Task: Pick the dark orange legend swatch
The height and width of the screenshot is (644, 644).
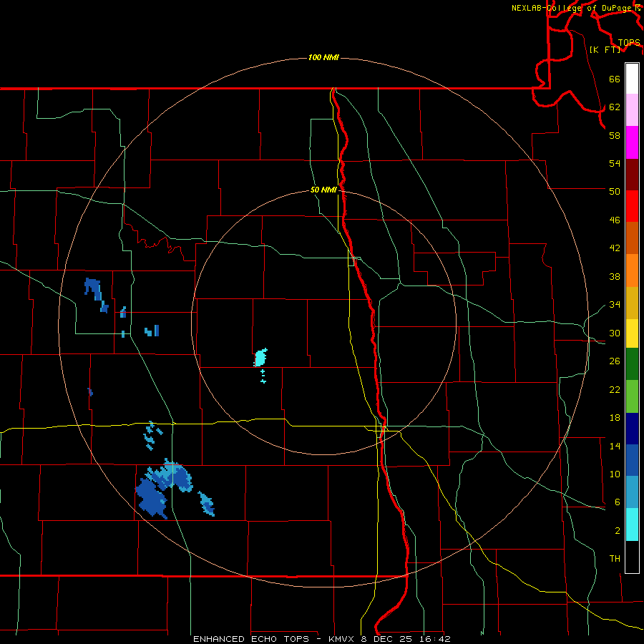Action: (632, 238)
